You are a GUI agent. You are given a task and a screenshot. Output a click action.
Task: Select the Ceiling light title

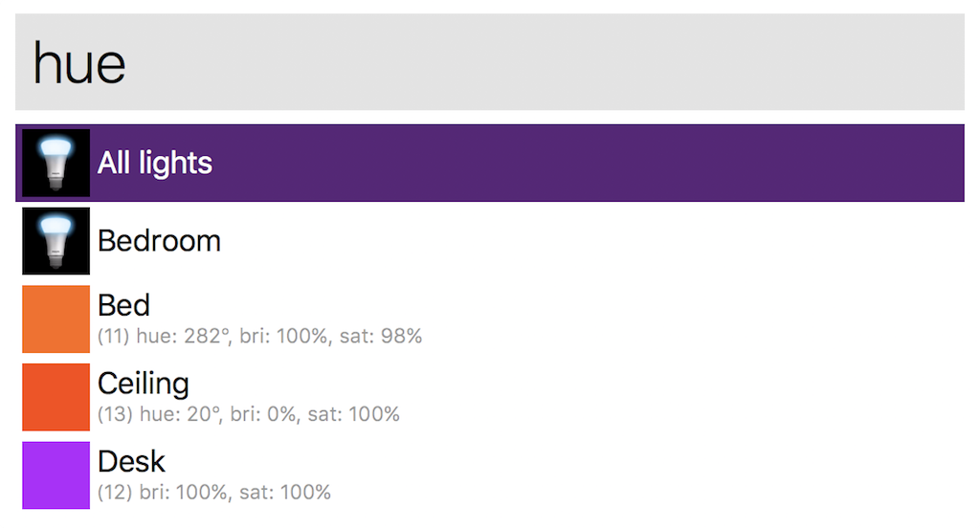pos(144,385)
